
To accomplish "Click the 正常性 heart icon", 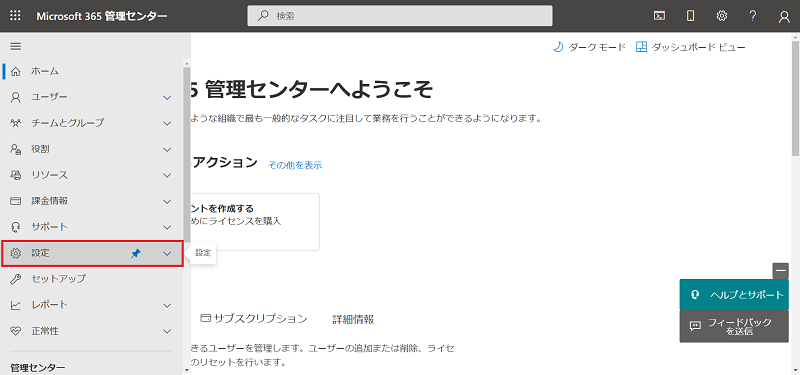I will (x=16, y=331).
